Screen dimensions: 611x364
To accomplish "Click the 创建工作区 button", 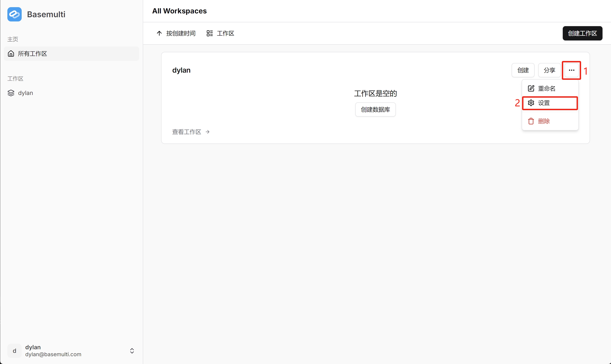I will [x=582, y=33].
